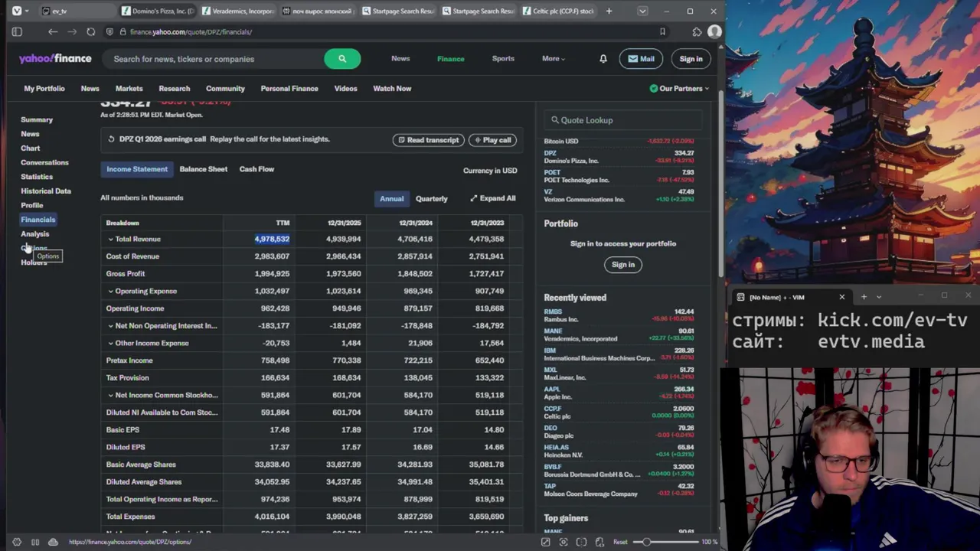
Task: Collapse the Net Income Common Stockholders row
Action: pos(110,395)
